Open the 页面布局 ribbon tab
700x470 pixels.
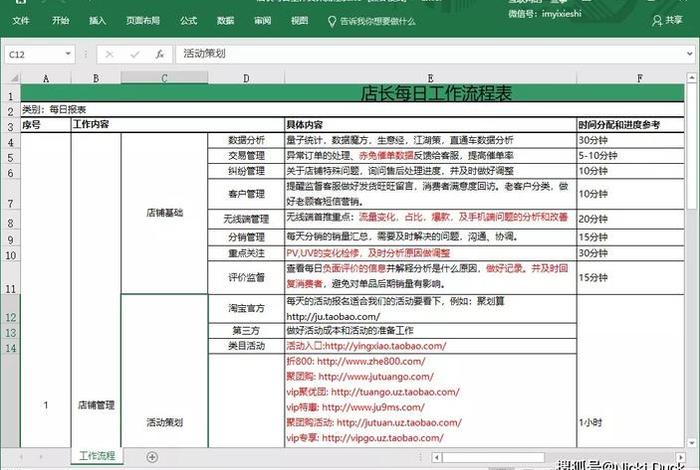(x=143, y=21)
